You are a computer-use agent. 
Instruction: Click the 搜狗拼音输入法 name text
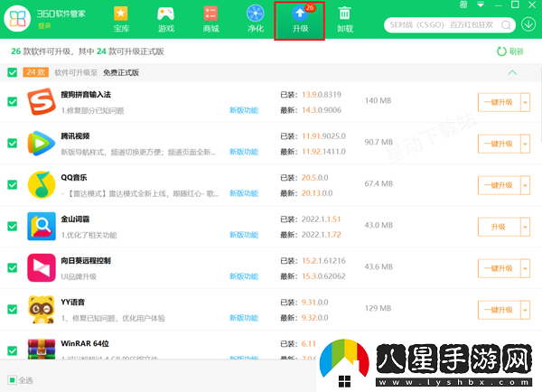coord(86,95)
